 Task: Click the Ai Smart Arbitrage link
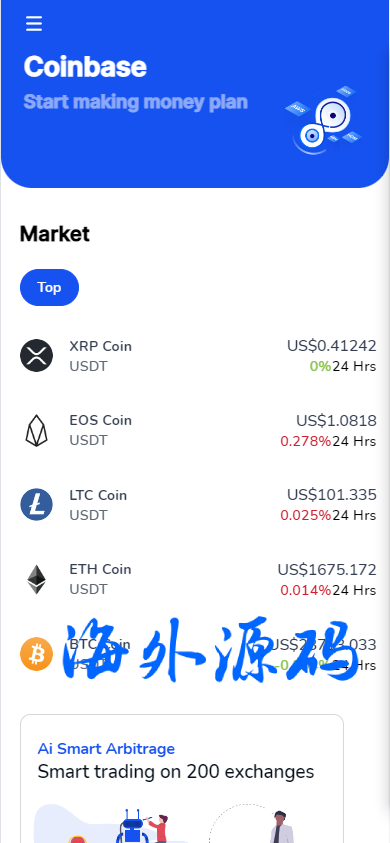(x=106, y=748)
